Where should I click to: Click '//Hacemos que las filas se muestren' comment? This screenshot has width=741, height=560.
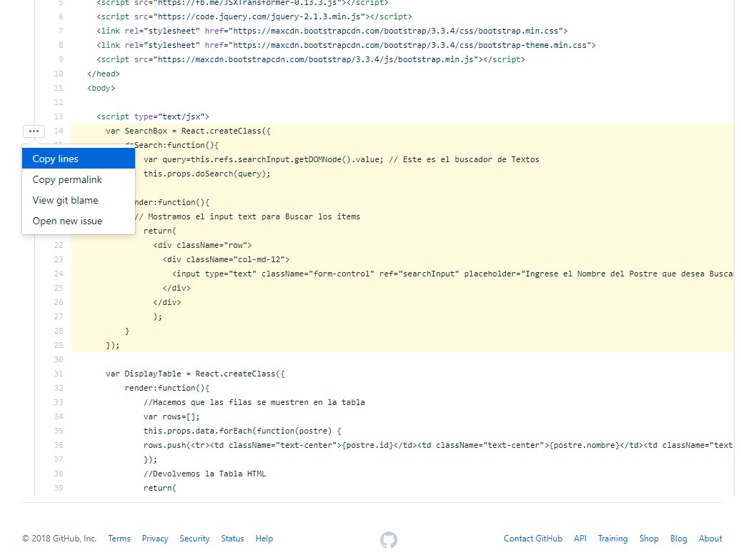[254, 403]
